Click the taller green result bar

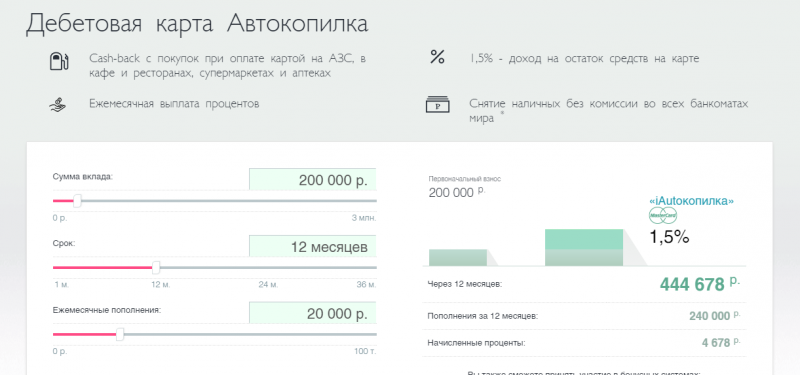tap(584, 247)
